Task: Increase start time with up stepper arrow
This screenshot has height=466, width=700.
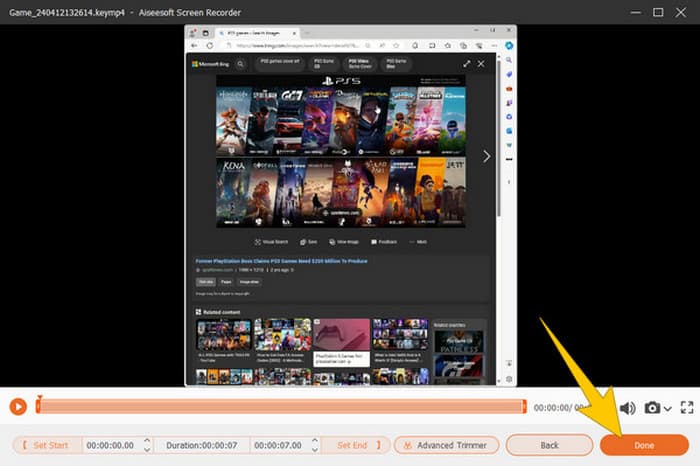Action: [x=147, y=441]
